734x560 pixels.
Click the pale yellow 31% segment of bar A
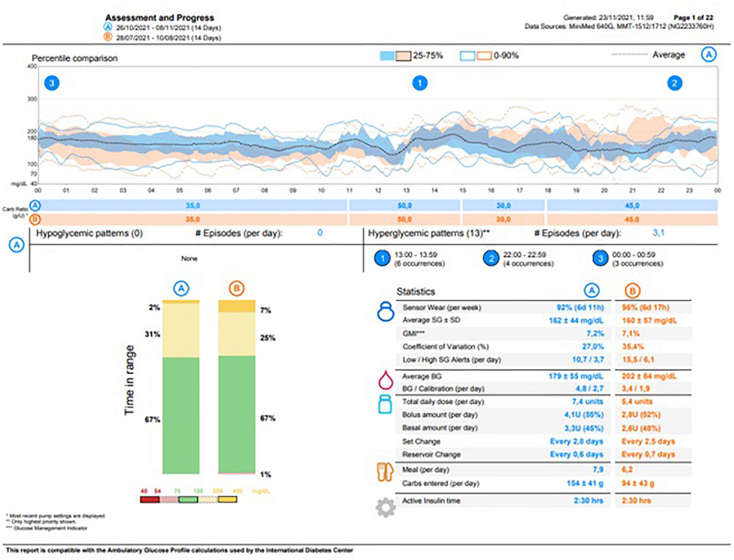click(181, 330)
